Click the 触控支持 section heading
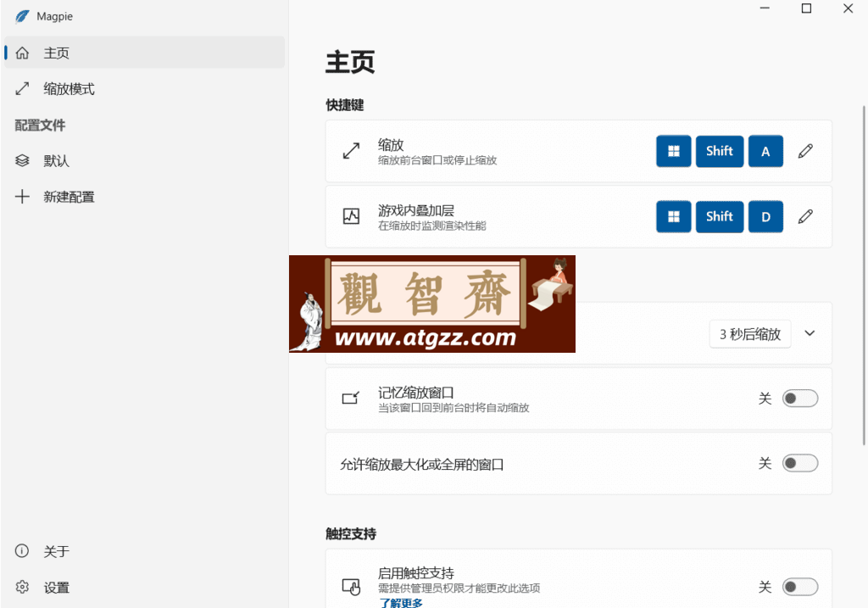This screenshot has height=608, width=868. click(351, 533)
